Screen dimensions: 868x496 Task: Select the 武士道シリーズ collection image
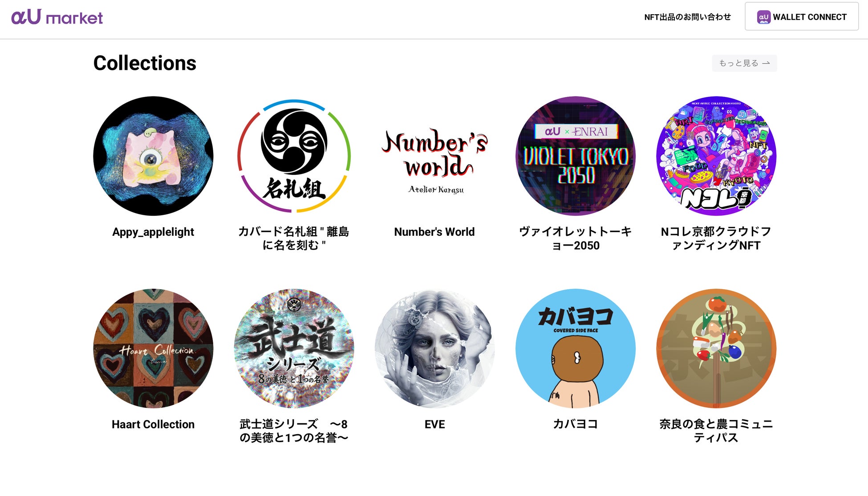(294, 348)
